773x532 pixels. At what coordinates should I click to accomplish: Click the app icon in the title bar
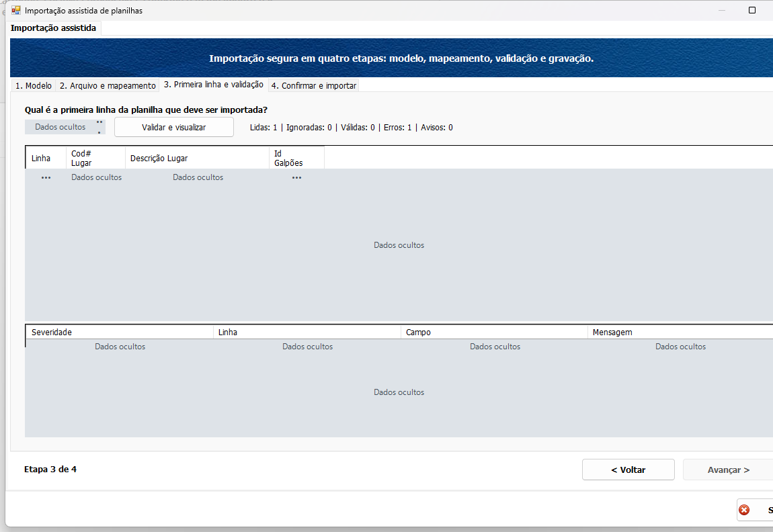(15, 10)
